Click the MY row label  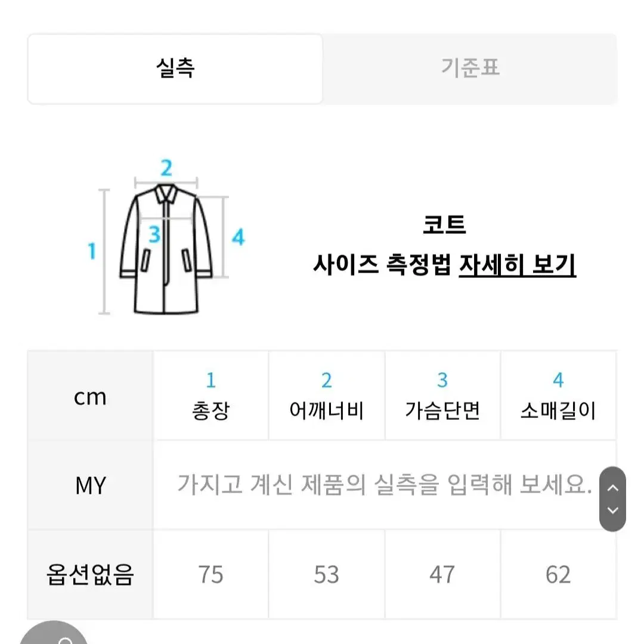[x=91, y=485]
